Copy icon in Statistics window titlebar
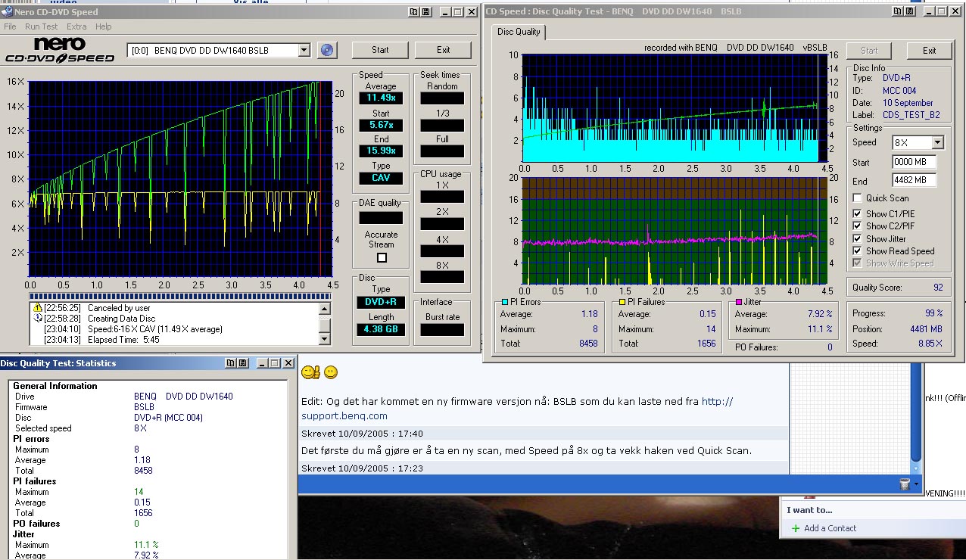 tap(230, 363)
